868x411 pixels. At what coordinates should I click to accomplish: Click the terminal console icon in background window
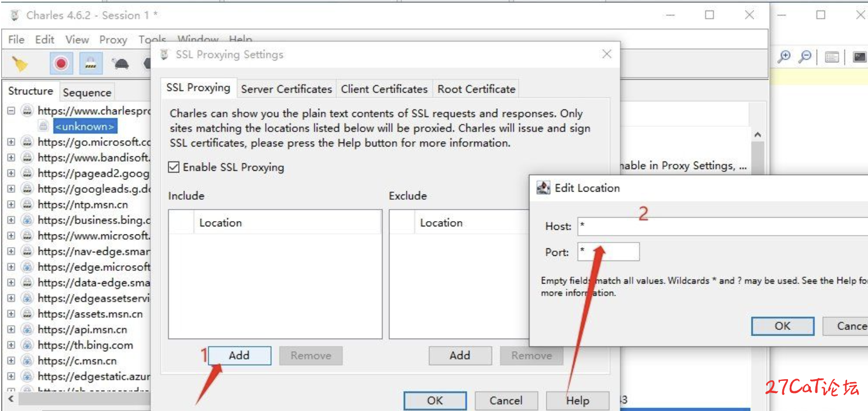[x=860, y=57]
